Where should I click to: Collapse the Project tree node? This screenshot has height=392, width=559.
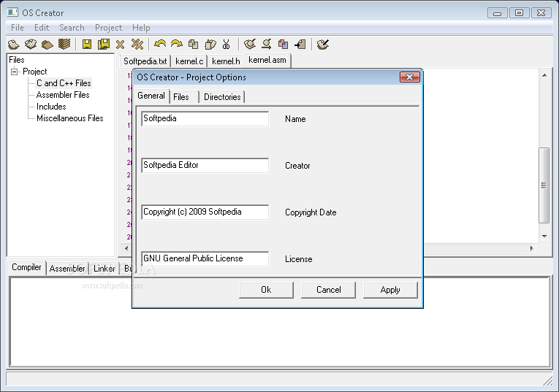15,72
